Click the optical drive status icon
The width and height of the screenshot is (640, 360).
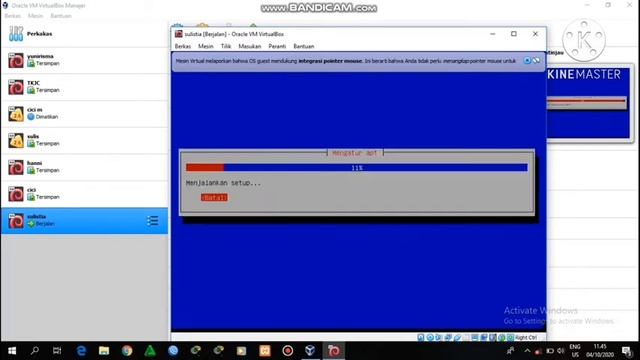[430, 338]
